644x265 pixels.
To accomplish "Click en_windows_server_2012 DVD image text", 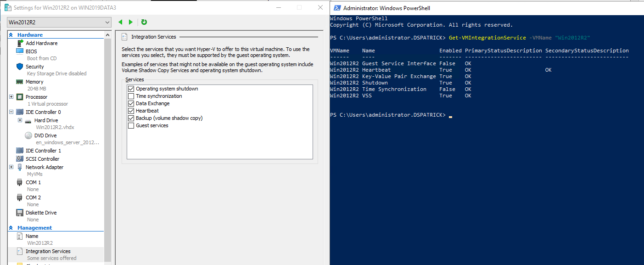I will coord(67,142).
